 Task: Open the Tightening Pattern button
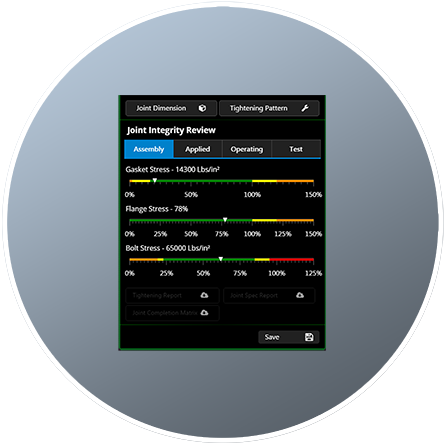point(269,108)
